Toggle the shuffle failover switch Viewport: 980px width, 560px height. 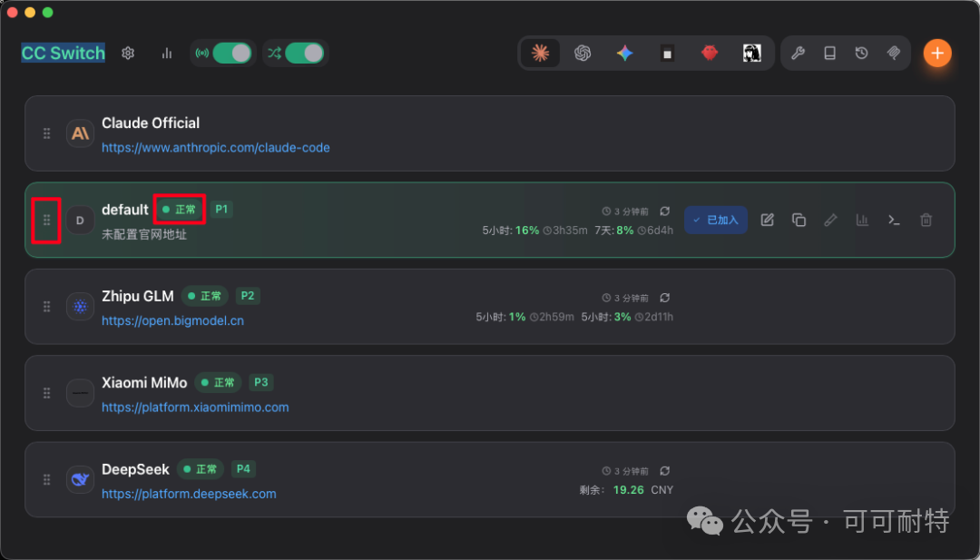(x=304, y=54)
